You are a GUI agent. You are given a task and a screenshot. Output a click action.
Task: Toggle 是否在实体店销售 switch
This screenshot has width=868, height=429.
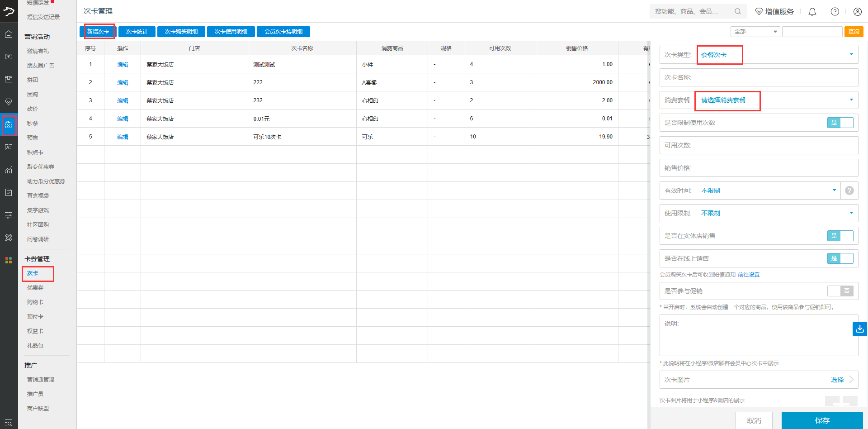click(x=840, y=236)
